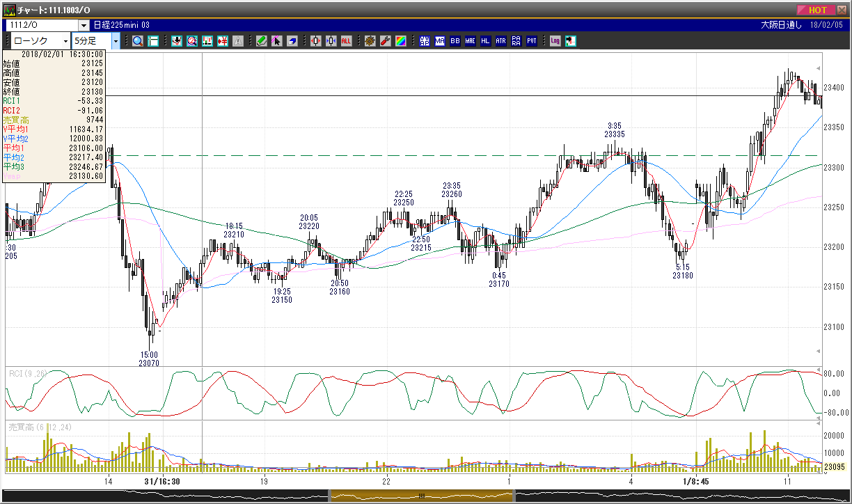
Task: Toggle the HL indicator button
Action: click(485, 40)
